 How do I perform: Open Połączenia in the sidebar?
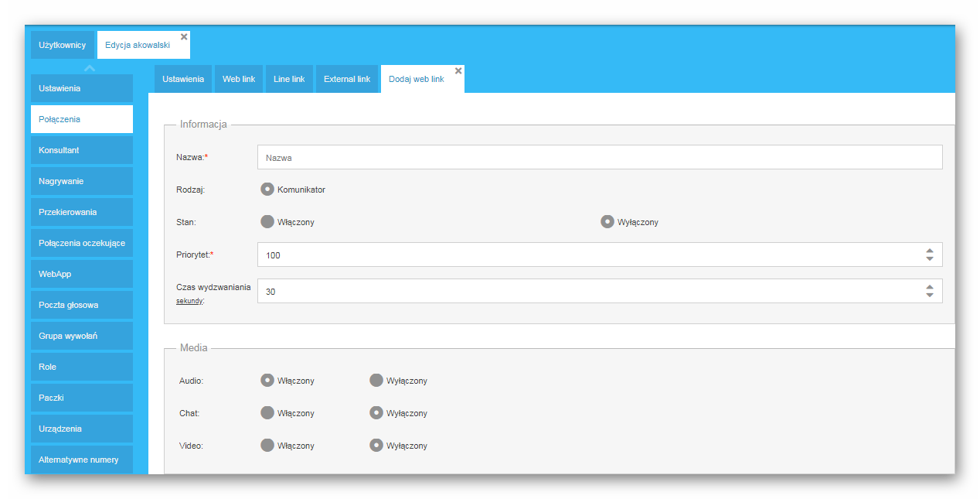tap(82, 119)
